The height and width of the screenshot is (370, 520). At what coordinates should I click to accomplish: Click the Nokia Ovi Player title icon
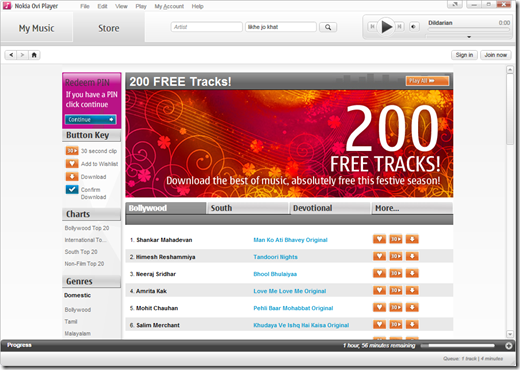[7, 6]
